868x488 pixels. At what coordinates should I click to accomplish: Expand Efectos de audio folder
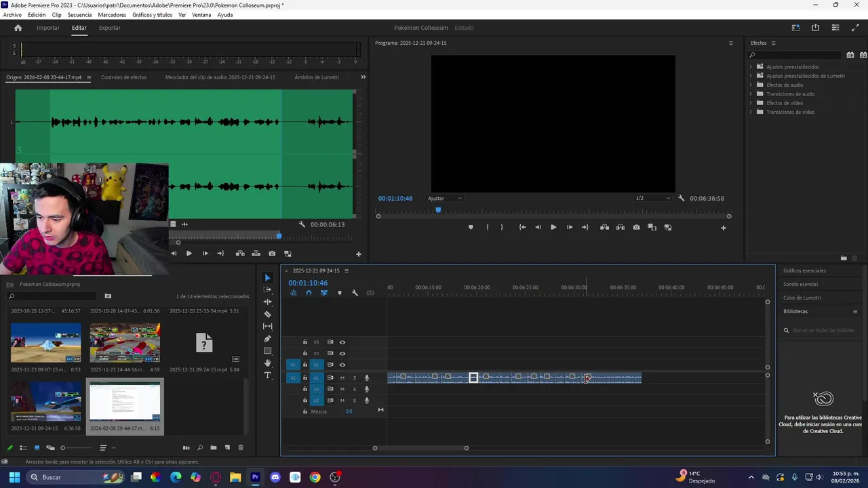(x=751, y=85)
